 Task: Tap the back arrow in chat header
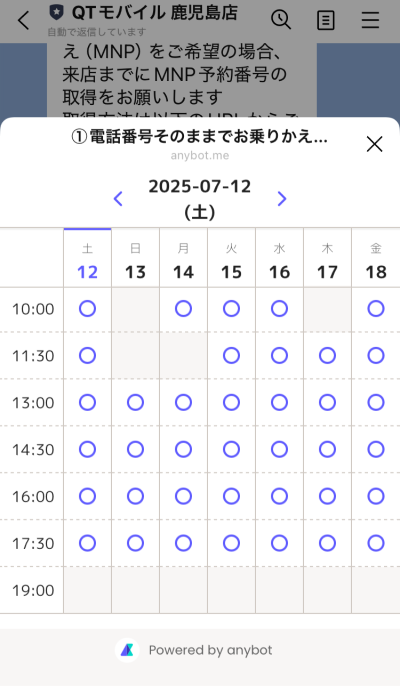tap(24, 20)
